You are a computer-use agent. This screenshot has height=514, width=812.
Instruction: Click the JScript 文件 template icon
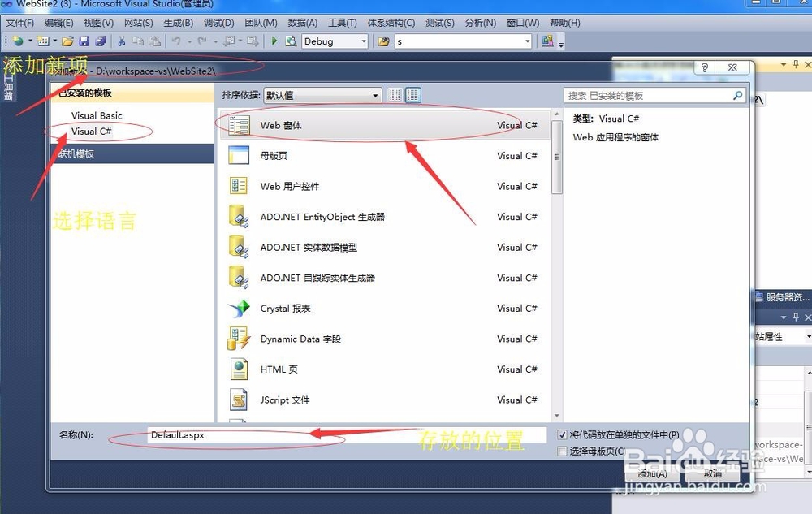click(239, 400)
